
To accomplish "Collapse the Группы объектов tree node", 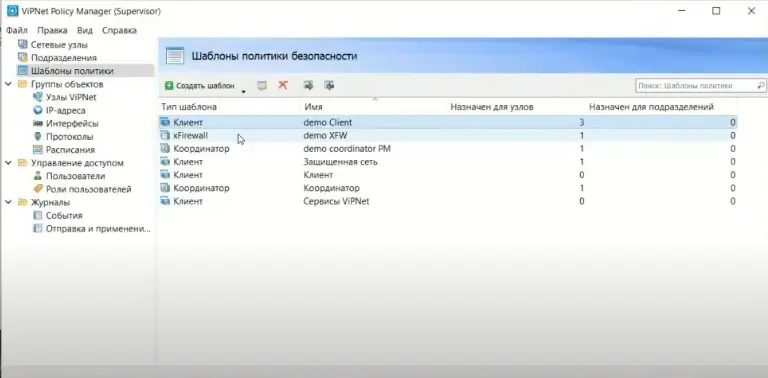I will tap(8, 84).
